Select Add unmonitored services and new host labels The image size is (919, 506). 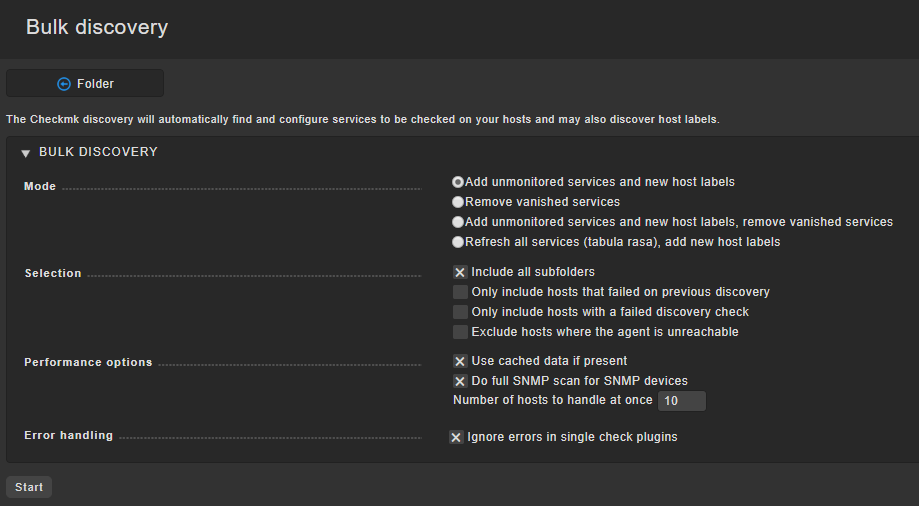[458, 182]
